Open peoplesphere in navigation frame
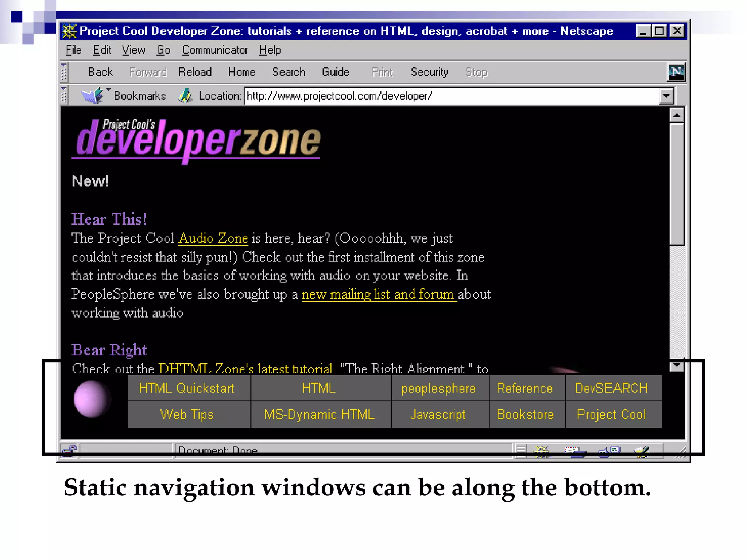The height and width of the screenshot is (560, 747). coord(440,388)
